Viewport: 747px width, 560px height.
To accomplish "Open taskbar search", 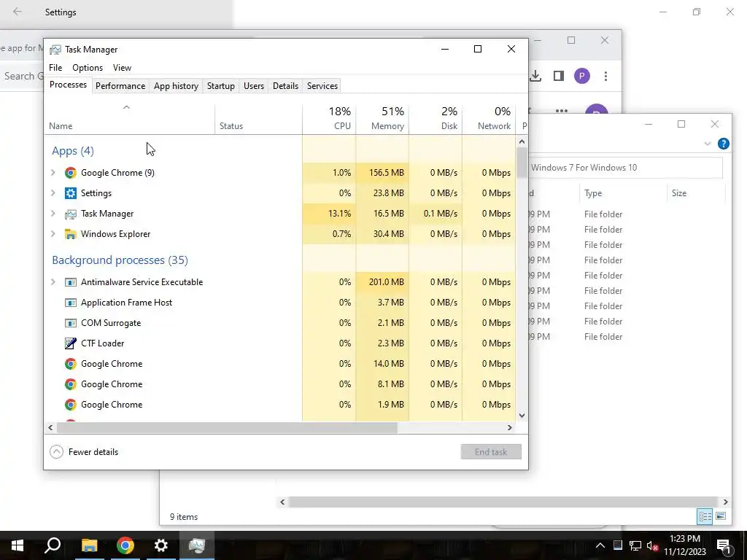I will (53, 545).
